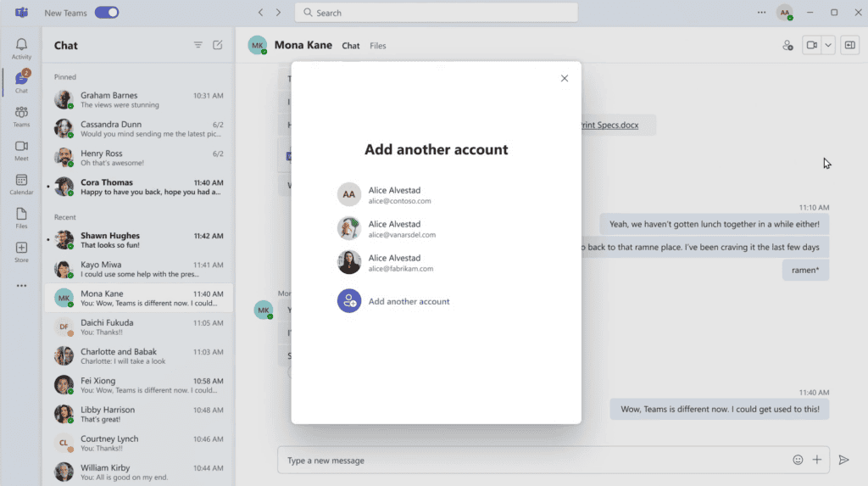Click the Microsoft Teams logo
The image size is (868, 486).
click(x=21, y=12)
